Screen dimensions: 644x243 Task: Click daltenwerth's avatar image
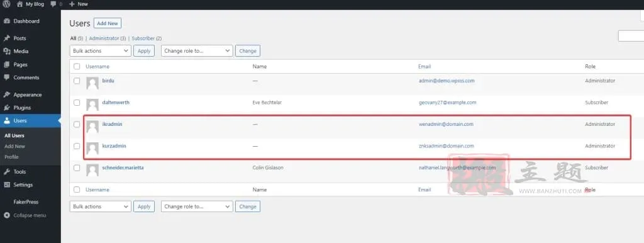92,105
